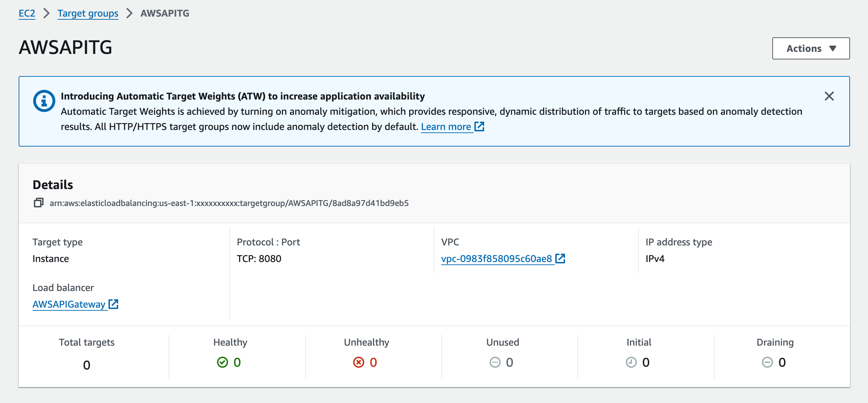Click the Initial count value
The width and height of the screenshot is (868, 403).
[646, 362]
